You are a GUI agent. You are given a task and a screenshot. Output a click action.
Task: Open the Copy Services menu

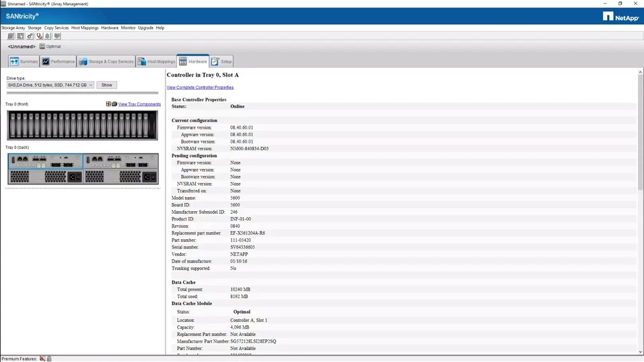(56, 28)
